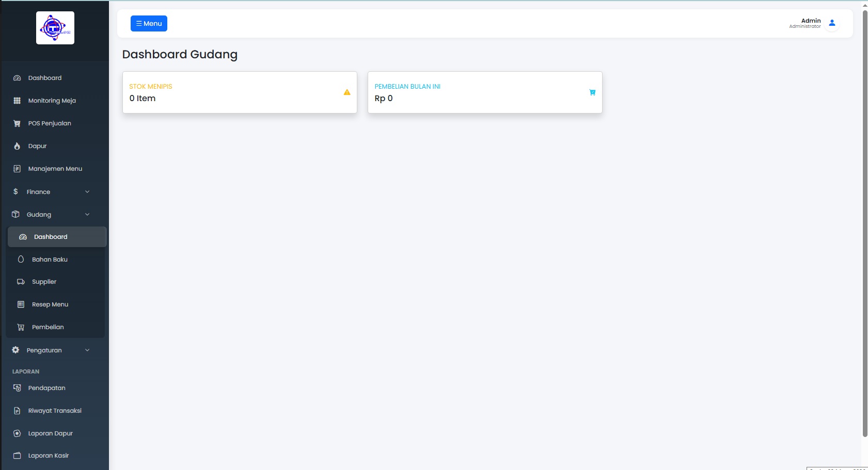The width and height of the screenshot is (868, 470).
Task: Click the Admin username text
Action: tap(811, 21)
